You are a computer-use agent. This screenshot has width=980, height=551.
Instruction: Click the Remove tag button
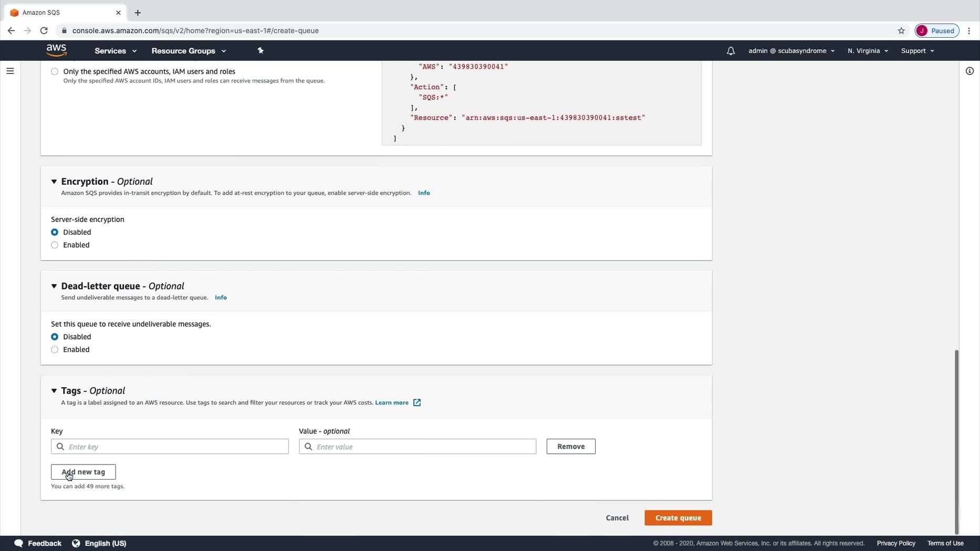[571, 447]
